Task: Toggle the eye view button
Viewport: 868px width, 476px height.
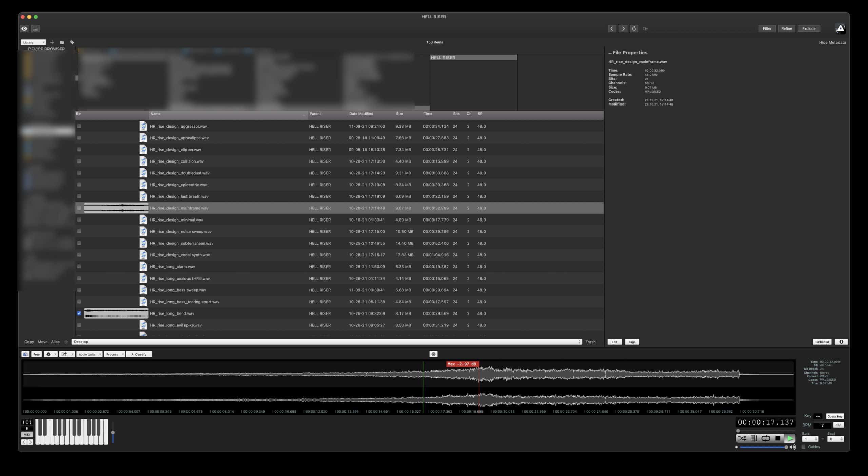Action: point(24,28)
